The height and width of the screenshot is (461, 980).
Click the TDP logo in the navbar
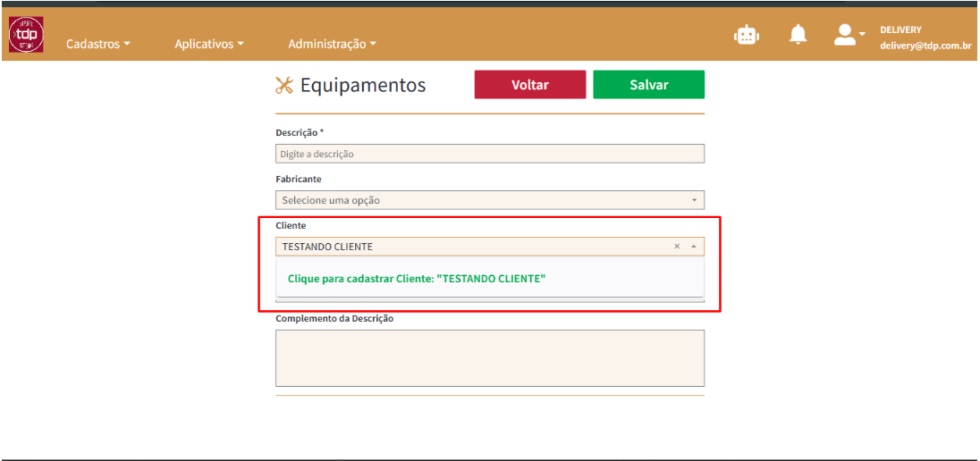[26, 34]
